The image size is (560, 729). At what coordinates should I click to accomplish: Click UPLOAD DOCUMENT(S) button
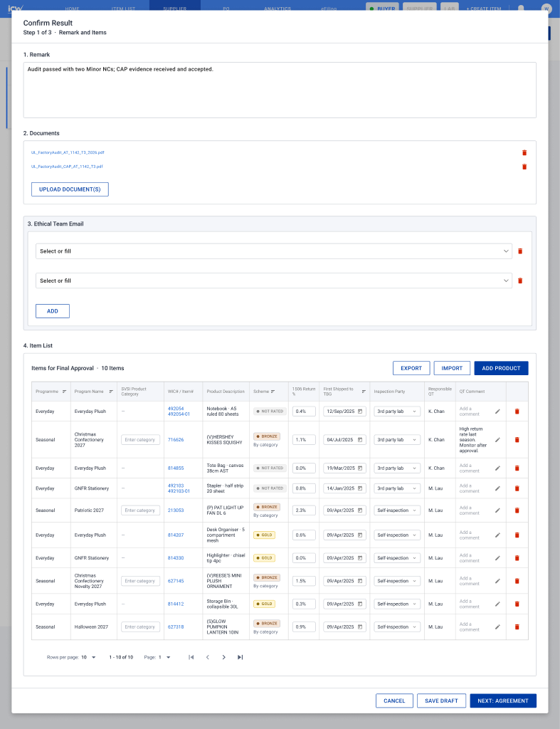pos(70,189)
